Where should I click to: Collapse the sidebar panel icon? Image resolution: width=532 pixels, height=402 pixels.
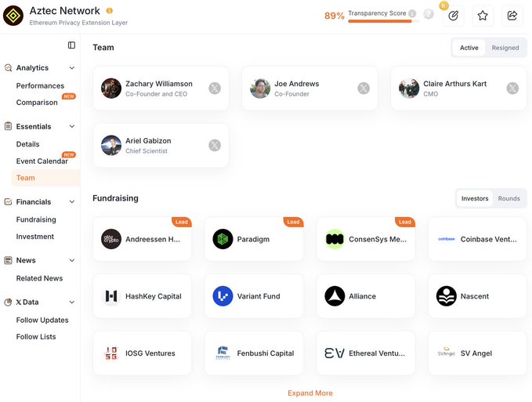point(71,45)
